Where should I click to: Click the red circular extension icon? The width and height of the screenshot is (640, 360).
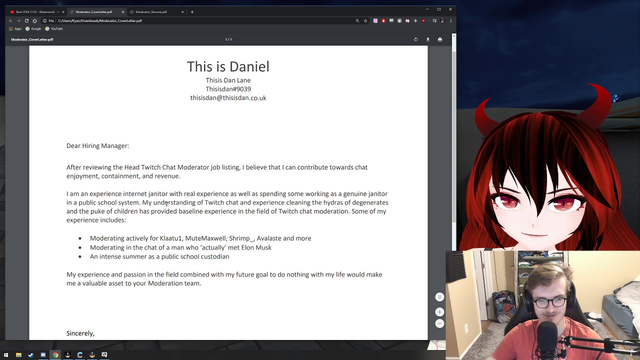click(383, 21)
